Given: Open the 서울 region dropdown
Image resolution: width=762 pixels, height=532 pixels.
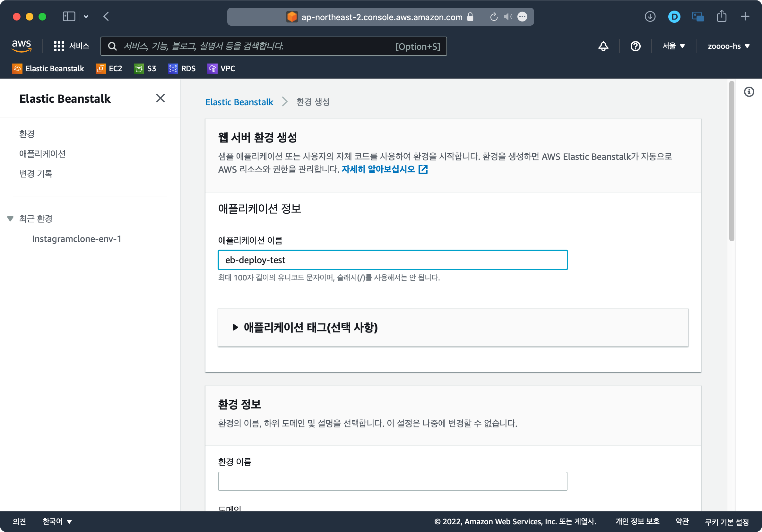Looking at the screenshot, I should coord(673,46).
